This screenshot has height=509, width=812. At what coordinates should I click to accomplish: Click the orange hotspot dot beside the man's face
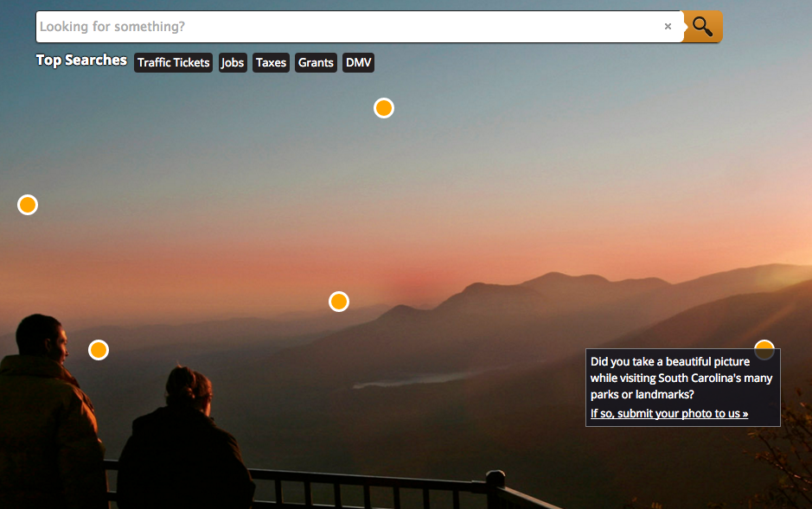99,350
